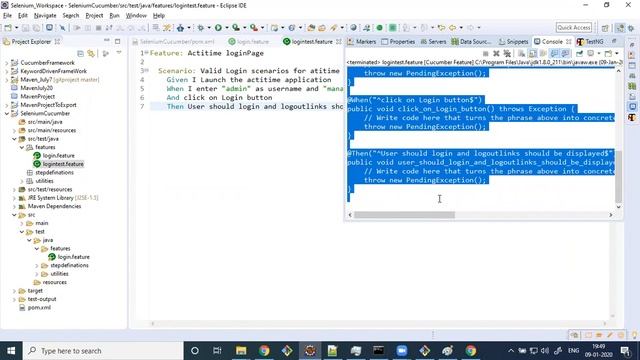640x360 pixels.
Task: Click the External Tools run icon
Action: click(x=254, y=28)
